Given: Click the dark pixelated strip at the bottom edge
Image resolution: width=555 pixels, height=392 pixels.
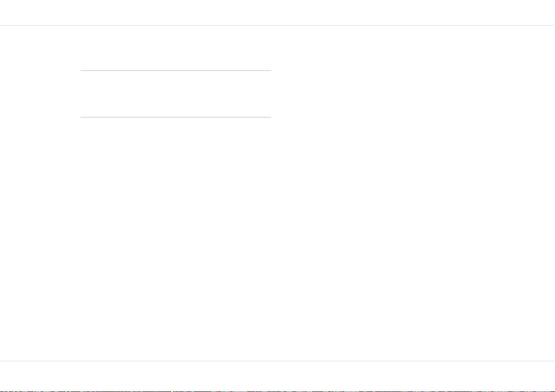Looking at the screenshot, I should pyautogui.click(x=278, y=391).
